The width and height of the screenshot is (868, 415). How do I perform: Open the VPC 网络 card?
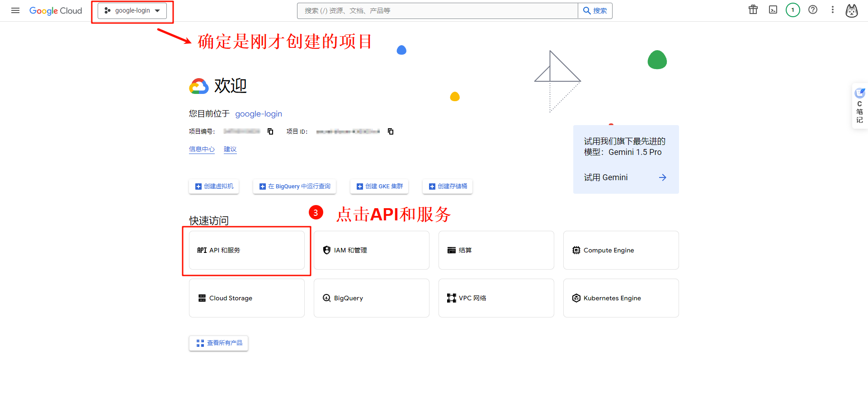[x=496, y=298]
